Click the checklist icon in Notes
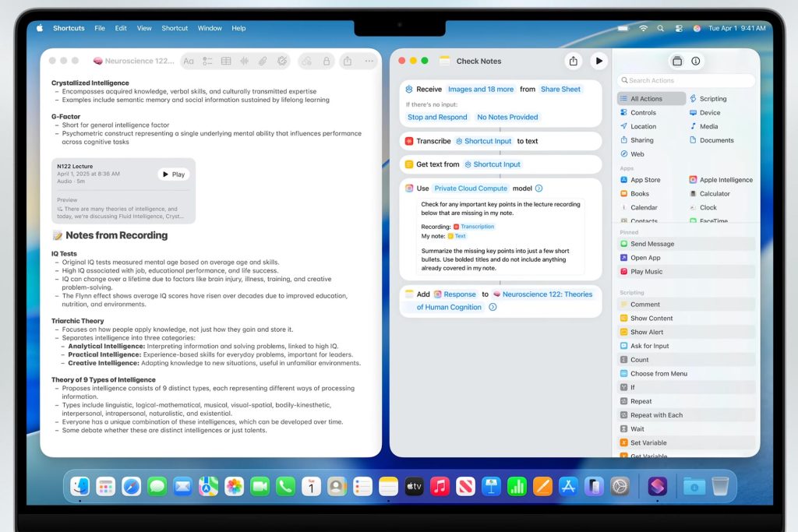 tap(207, 61)
